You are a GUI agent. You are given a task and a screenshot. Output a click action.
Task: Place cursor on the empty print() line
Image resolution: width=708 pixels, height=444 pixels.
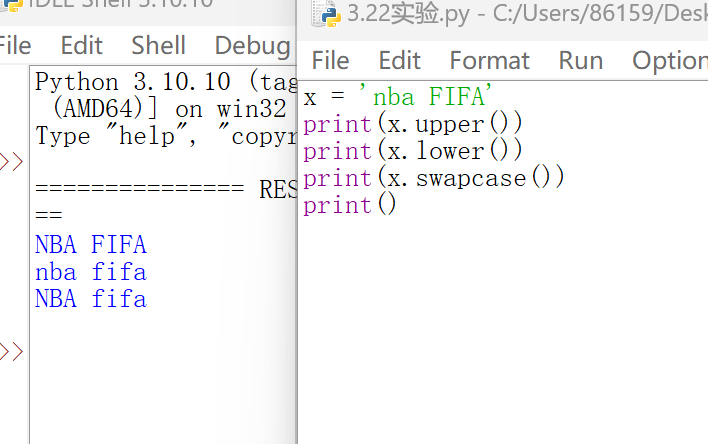pos(349,205)
